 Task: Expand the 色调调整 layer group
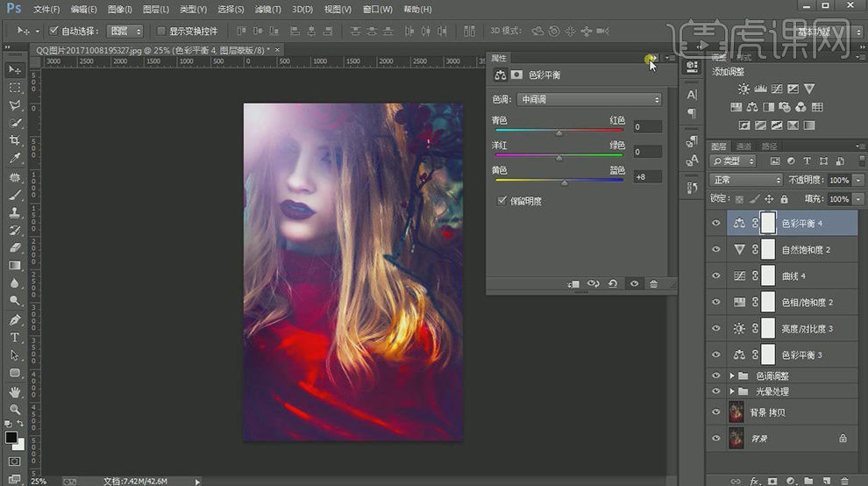click(732, 375)
